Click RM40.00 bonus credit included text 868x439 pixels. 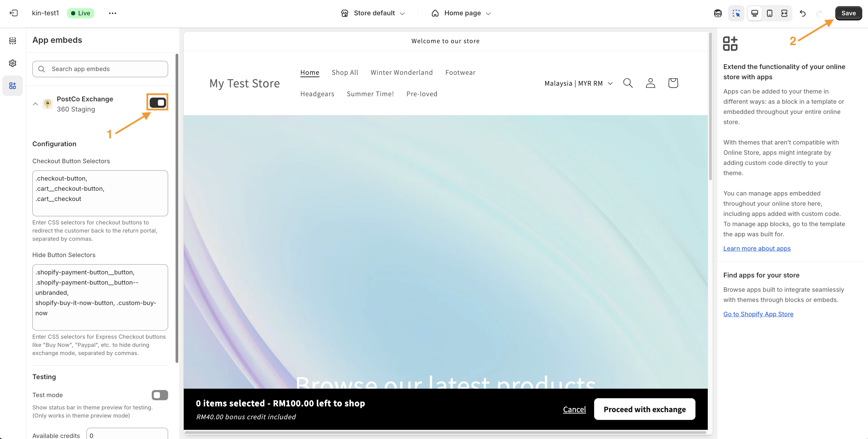246,417
